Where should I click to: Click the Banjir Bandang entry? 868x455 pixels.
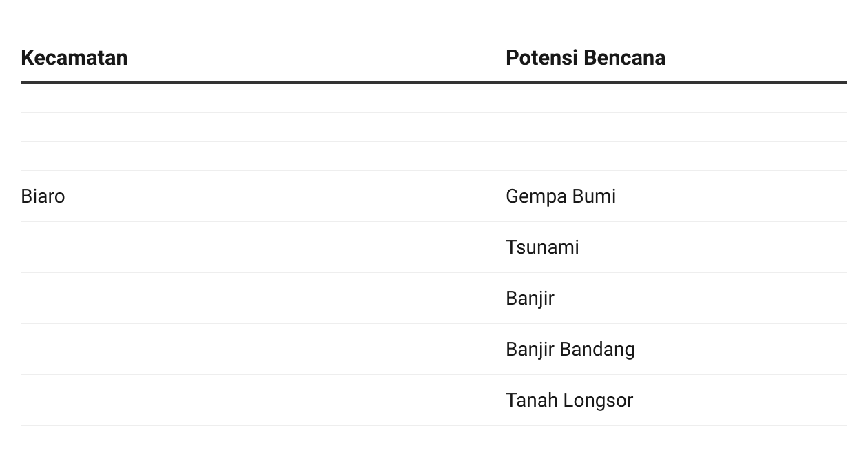570,350
